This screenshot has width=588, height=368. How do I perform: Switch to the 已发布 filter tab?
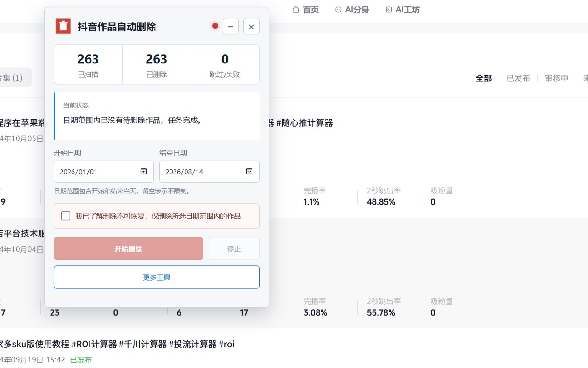pyautogui.click(x=518, y=78)
